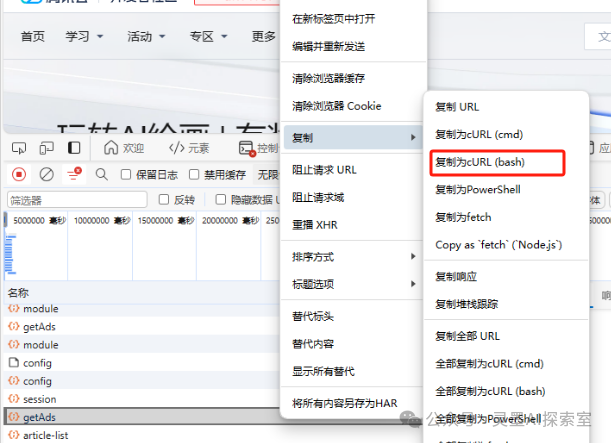The width and height of the screenshot is (611, 443).
Task: Switch to the 元素 elements tab
Action: (188, 148)
